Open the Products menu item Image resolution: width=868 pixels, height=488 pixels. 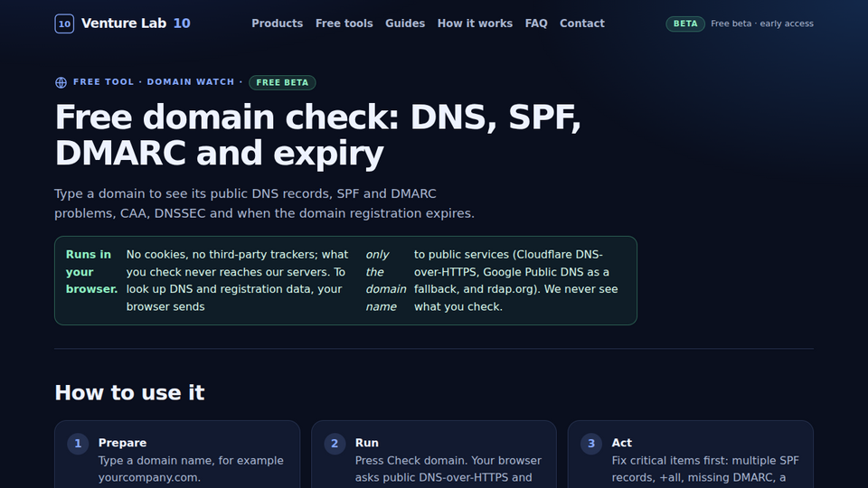tap(278, 23)
